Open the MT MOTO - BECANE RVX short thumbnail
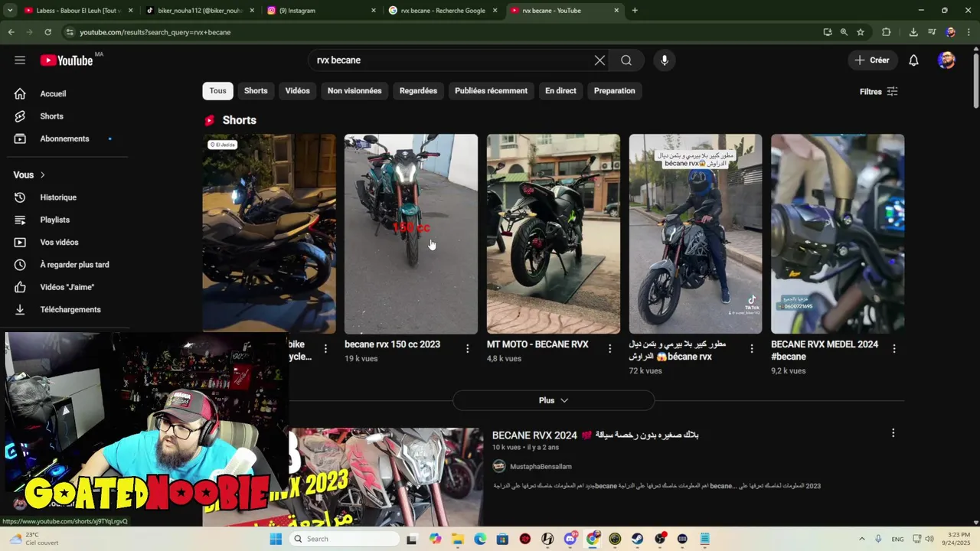The height and width of the screenshot is (551, 980). (554, 234)
